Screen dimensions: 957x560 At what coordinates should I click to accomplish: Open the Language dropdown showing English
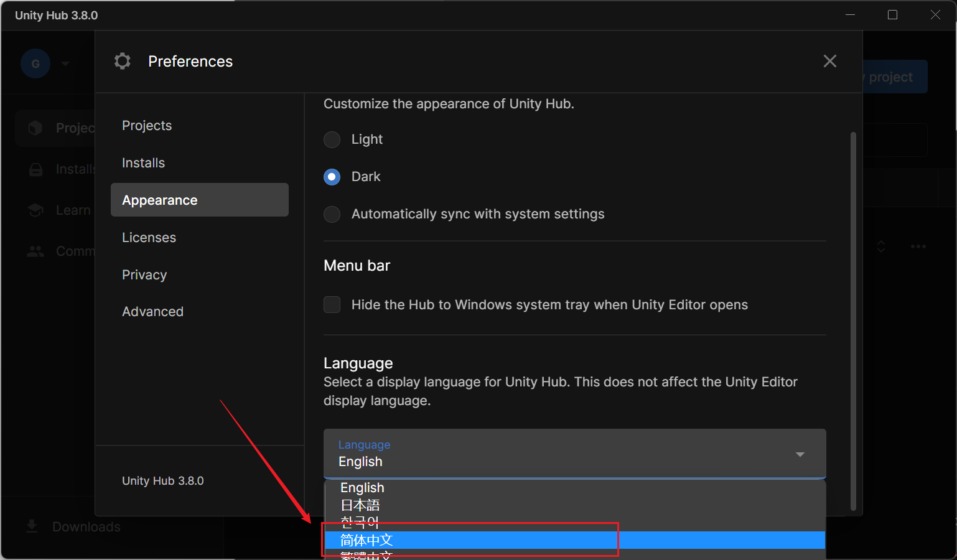pos(574,454)
